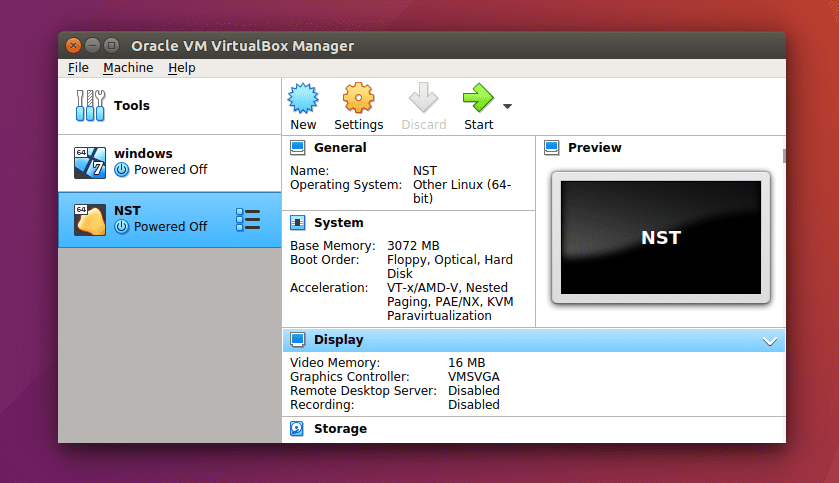The height and width of the screenshot is (483, 839).
Task: Click the Preview section heading
Action: point(594,148)
